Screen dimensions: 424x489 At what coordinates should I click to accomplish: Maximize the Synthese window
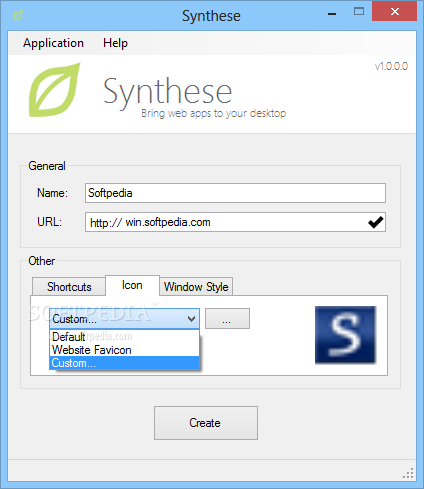[359, 12]
